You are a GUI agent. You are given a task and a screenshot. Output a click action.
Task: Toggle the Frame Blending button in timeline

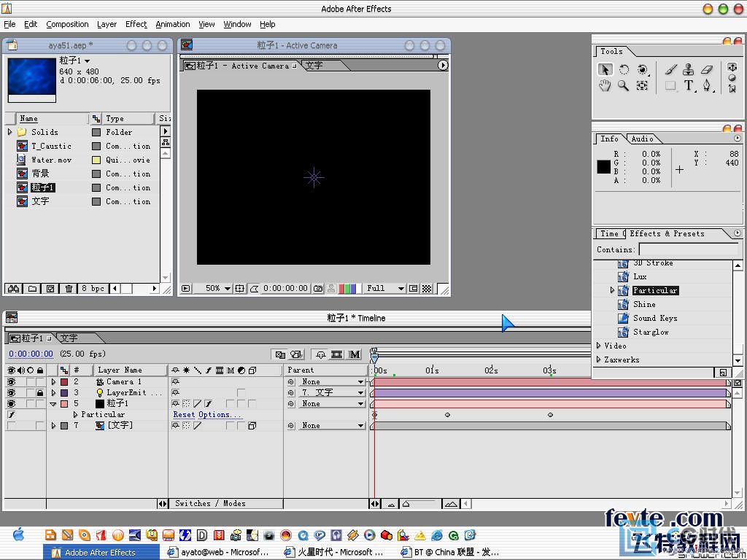coord(337,354)
